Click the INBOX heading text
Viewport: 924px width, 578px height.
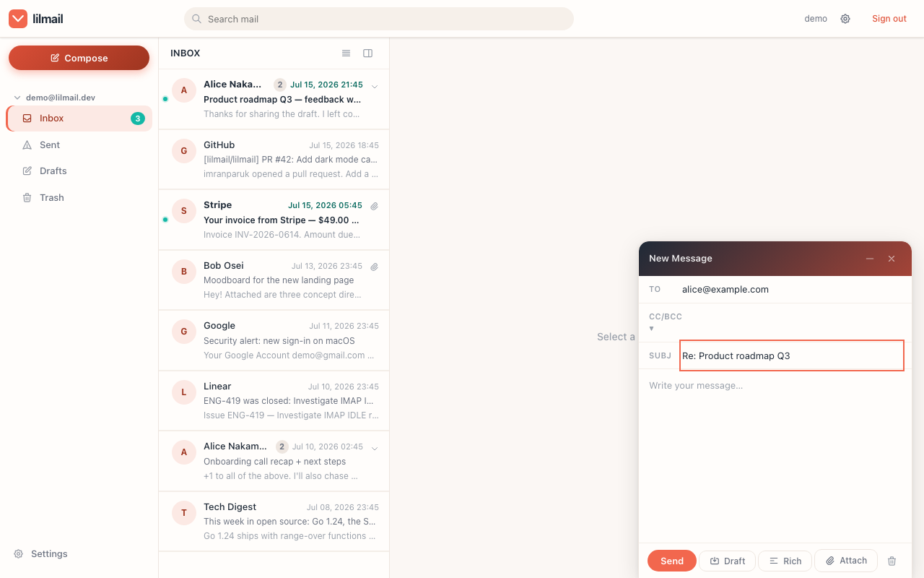click(x=186, y=53)
